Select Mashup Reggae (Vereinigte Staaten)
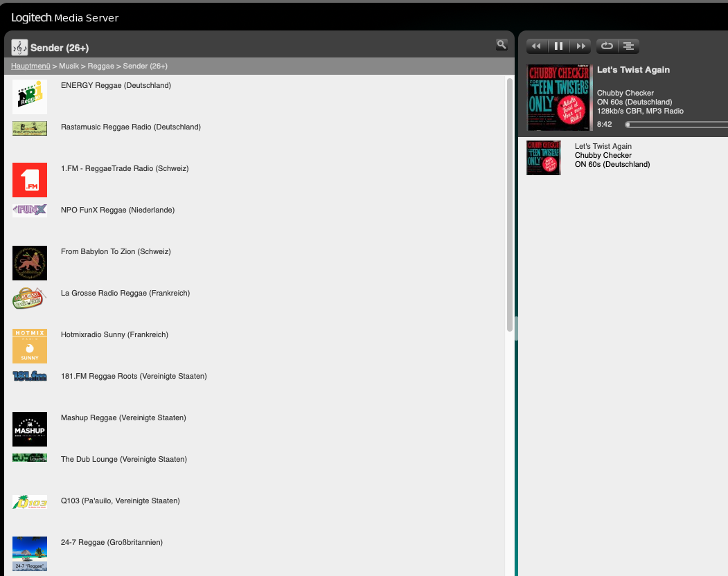This screenshot has width=728, height=576. pyautogui.click(x=123, y=417)
